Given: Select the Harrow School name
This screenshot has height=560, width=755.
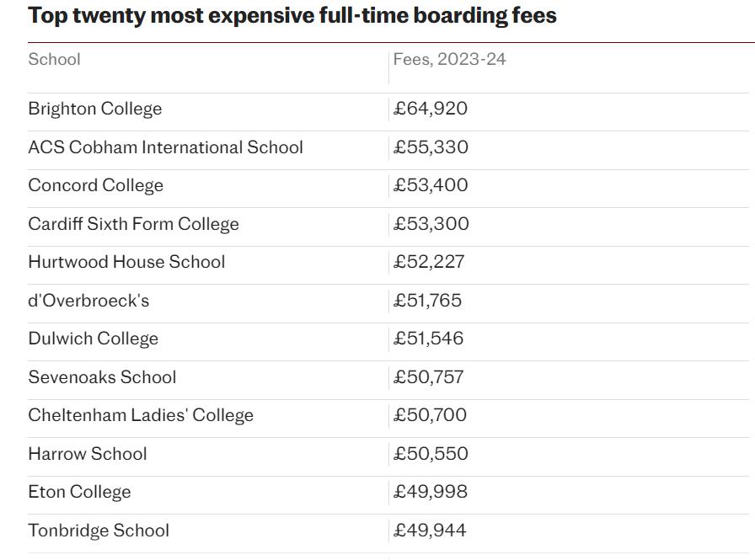Looking at the screenshot, I should (x=88, y=454).
